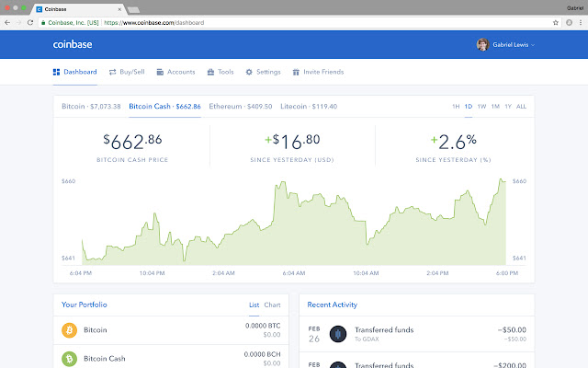The height and width of the screenshot is (368, 588).
Task: Open the Accounts section
Action: point(175,72)
